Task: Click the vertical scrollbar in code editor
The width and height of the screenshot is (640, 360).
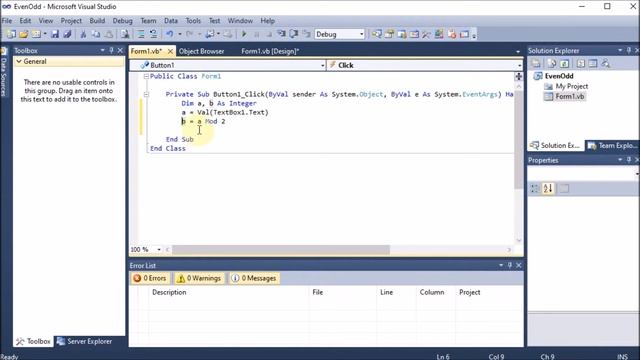Action: tap(519, 139)
